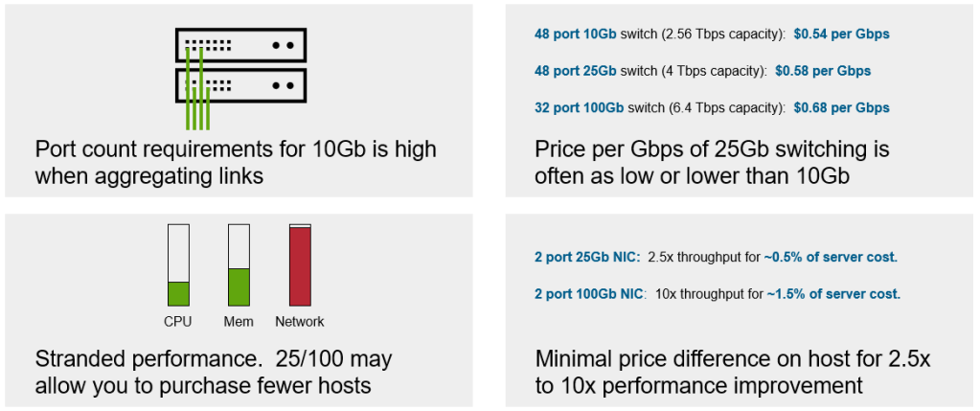Click the "~0.5% of server cost" text
Viewport: 980px width, 411px height.
click(x=830, y=257)
